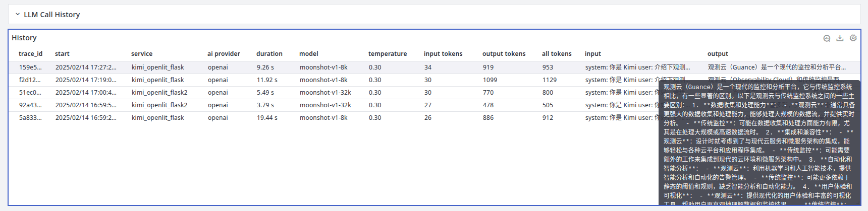The image size is (868, 211).
Task: Click the output column header
Action: (x=718, y=54)
